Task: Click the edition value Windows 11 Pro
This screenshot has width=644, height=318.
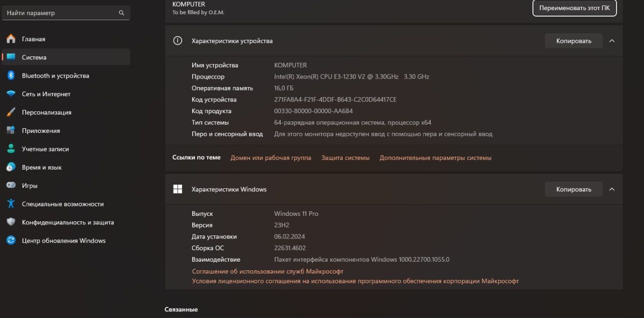Action: (x=296, y=213)
